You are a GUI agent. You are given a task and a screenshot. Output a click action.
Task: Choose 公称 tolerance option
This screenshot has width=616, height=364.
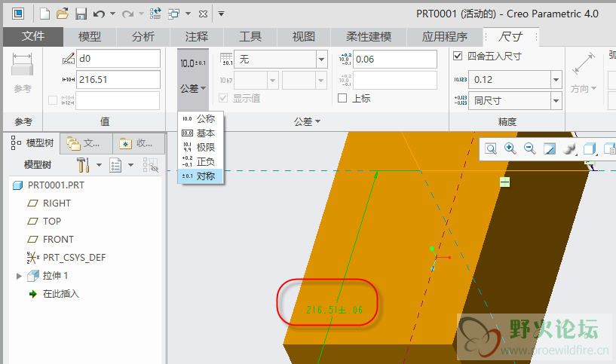(x=201, y=118)
